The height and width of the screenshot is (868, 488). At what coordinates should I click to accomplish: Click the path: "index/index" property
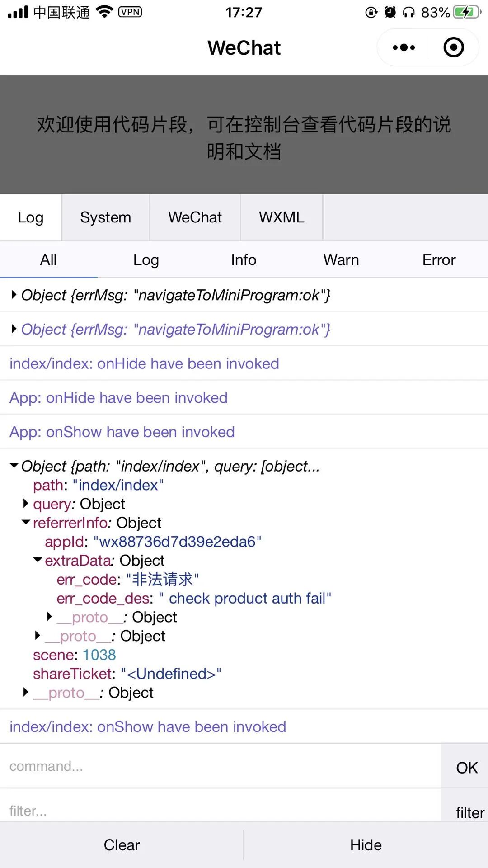[98, 485]
